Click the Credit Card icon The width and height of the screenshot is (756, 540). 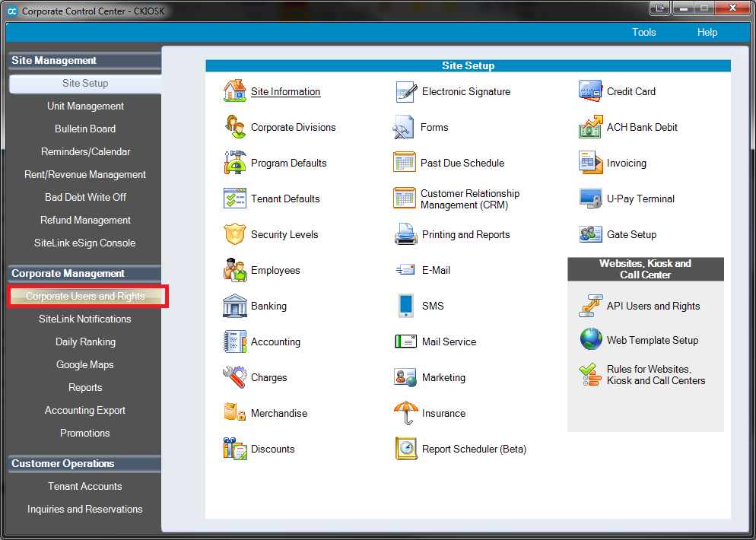[591, 91]
